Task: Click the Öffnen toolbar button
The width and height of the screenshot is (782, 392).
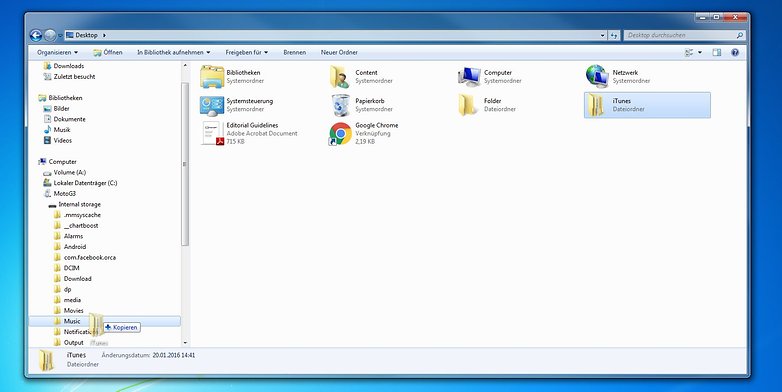Action: [107, 52]
